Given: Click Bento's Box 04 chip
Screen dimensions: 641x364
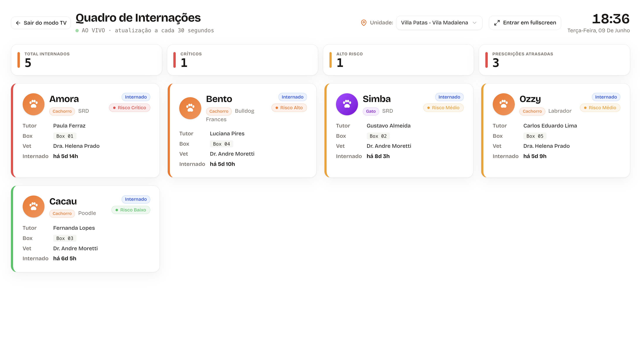Looking at the screenshot, I should pos(222,144).
